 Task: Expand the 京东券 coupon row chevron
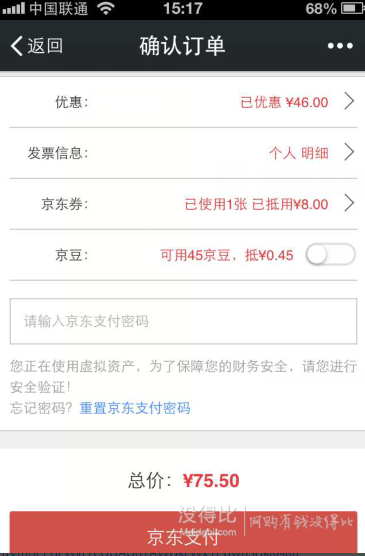(x=349, y=204)
